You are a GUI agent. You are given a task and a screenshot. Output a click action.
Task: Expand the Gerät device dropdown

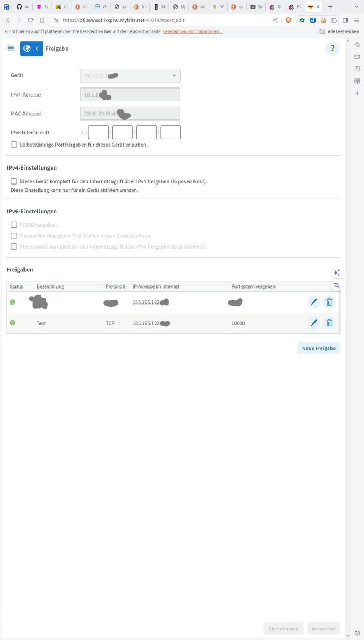point(130,76)
